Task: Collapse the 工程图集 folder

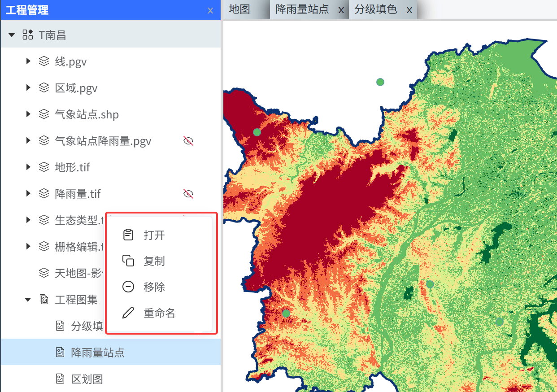Action: coord(28,300)
